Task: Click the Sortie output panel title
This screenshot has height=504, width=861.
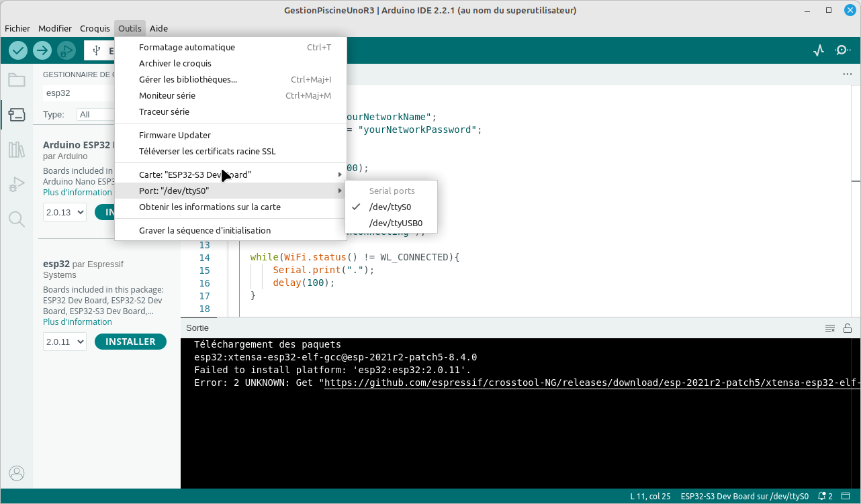Action: pyautogui.click(x=197, y=328)
